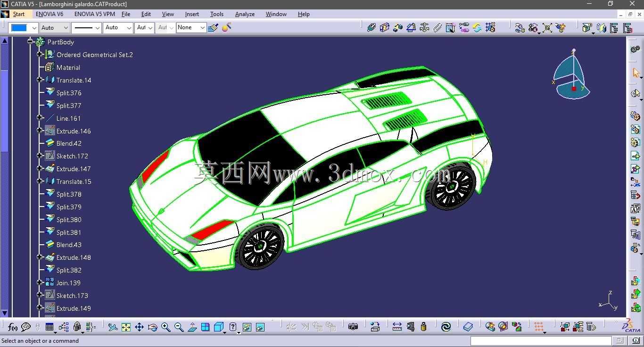Click the Formula f(x) icon
644x347 pixels.
(13, 327)
